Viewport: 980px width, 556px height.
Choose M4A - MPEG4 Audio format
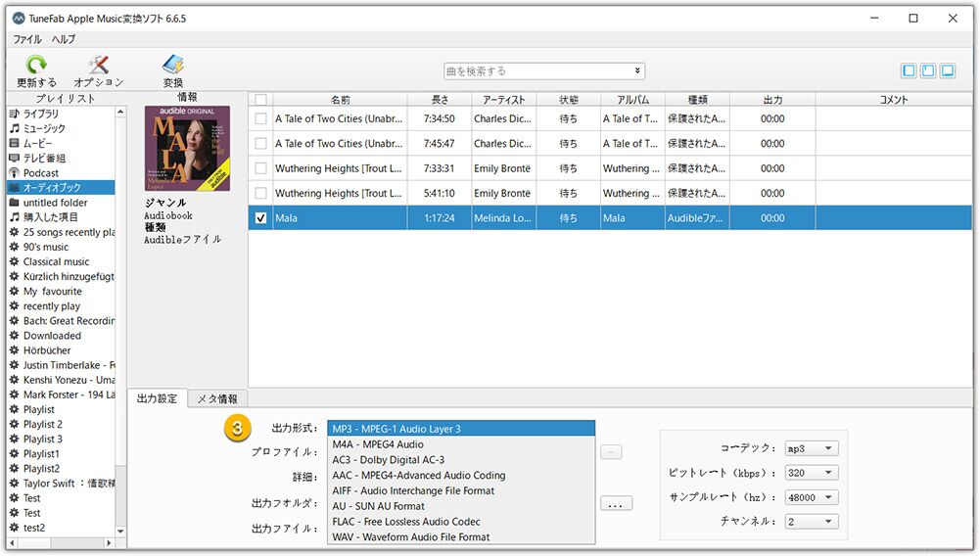click(460, 444)
